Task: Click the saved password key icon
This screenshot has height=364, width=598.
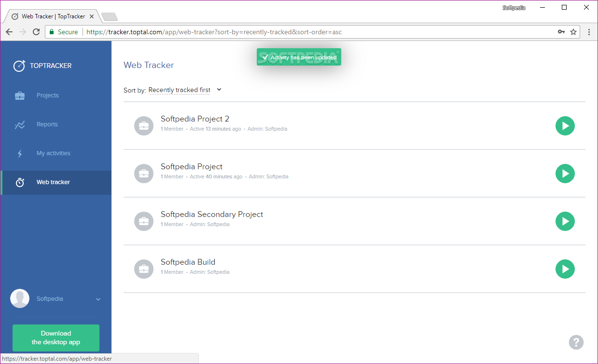Action: pyautogui.click(x=561, y=32)
